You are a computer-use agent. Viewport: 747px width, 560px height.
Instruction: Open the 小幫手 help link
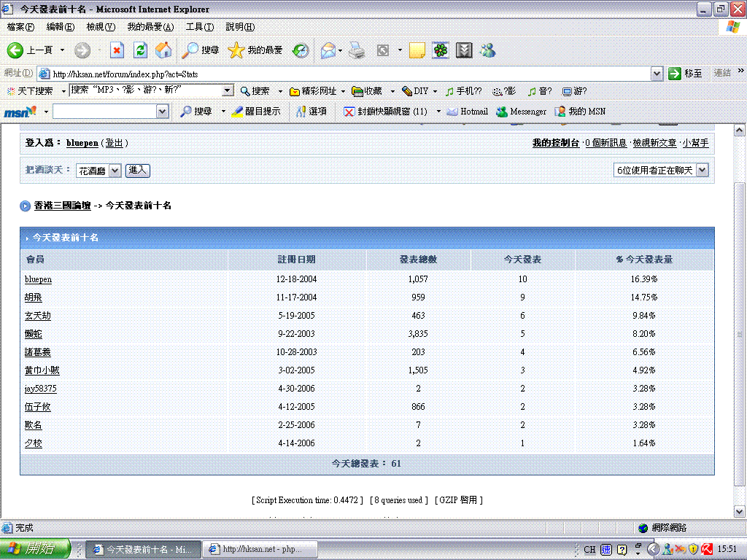pyautogui.click(x=695, y=143)
